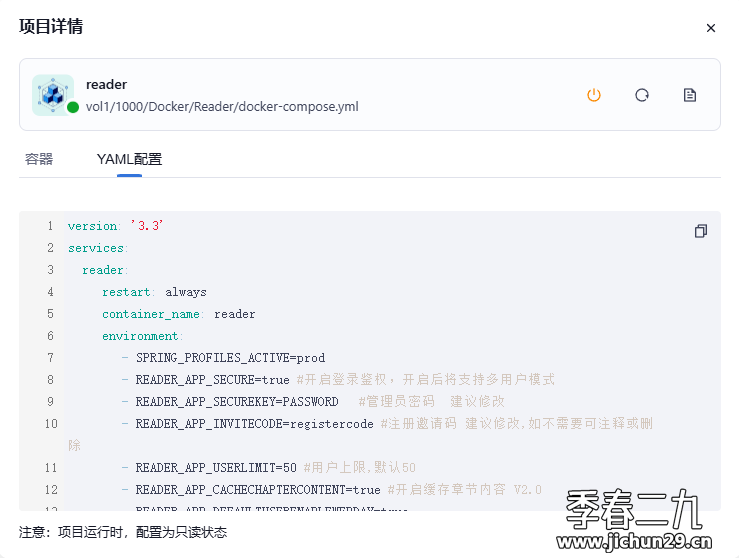Screen dimensions: 739x558
Task: Click the reader: service key on line 3
Action: tap(105, 270)
